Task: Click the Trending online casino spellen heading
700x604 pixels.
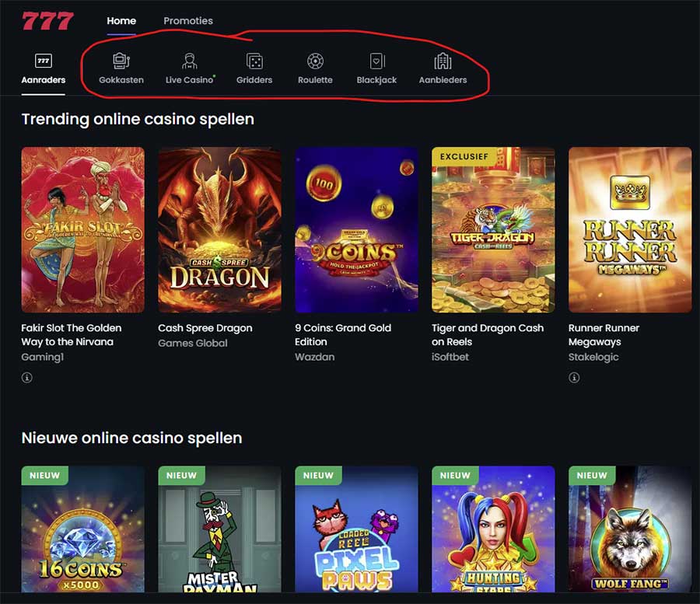Action: (138, 120)
